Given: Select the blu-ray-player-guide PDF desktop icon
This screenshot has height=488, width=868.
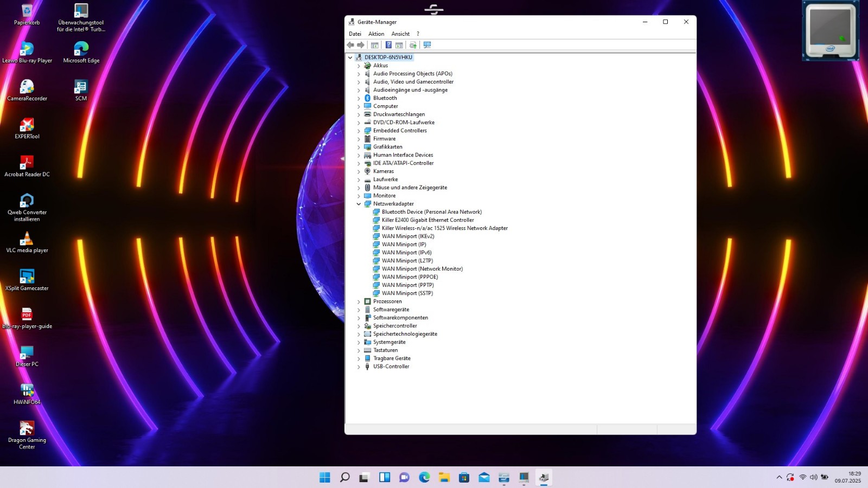Looking at the screenshot, I should click(27, 318).
